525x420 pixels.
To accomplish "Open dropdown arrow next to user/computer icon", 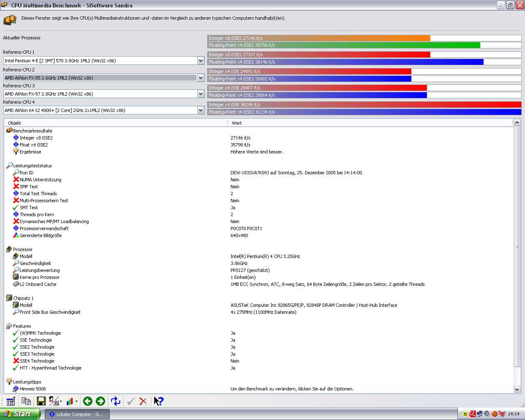I will (x=61, y=402).
